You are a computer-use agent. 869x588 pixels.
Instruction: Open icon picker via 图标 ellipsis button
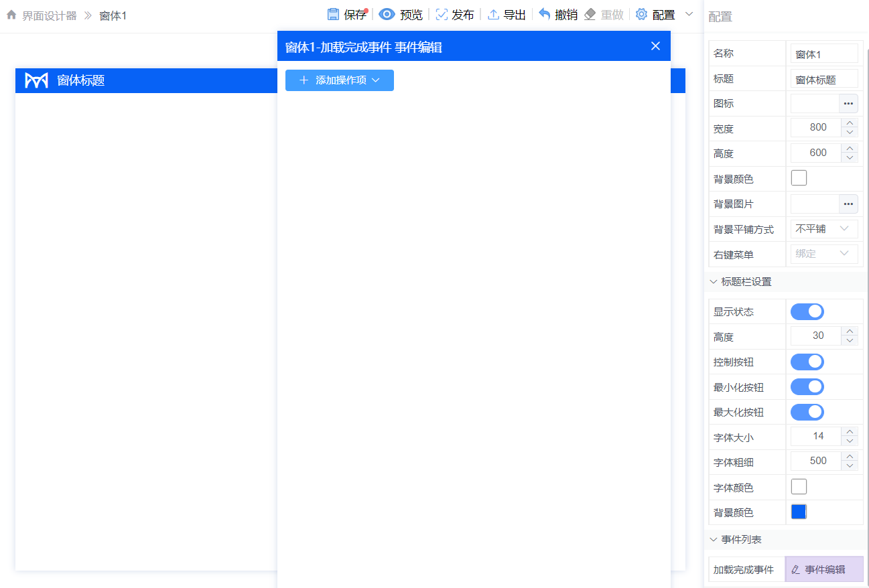pos(848,103)
